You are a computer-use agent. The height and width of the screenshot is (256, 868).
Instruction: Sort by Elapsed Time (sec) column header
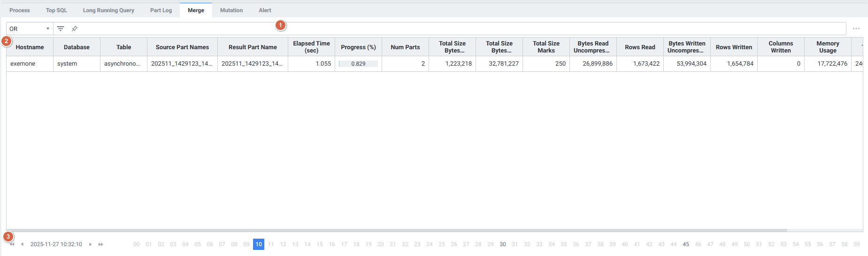pos(311,47)
